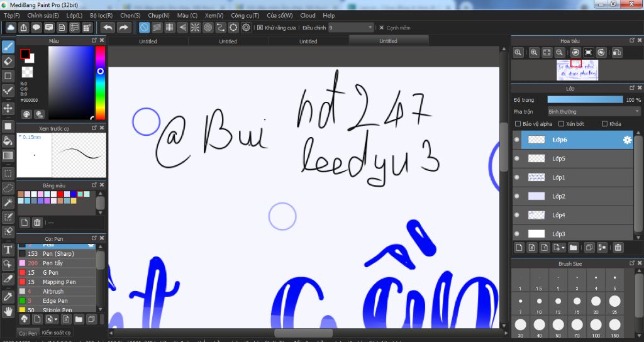Open the Bộ lọc(R) menu

pyautogui.click(x=101, y=15)
